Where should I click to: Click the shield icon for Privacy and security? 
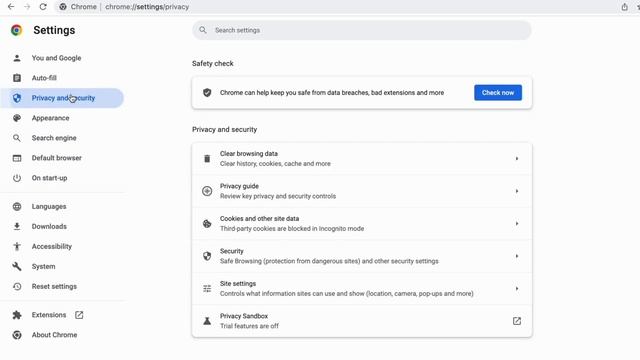pyautogui.click(x=17, y=98)
